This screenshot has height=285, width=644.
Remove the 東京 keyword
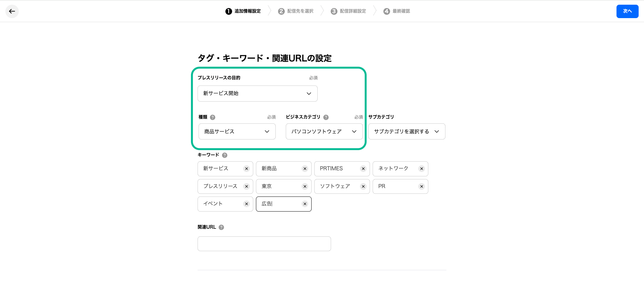pos(305,186)
